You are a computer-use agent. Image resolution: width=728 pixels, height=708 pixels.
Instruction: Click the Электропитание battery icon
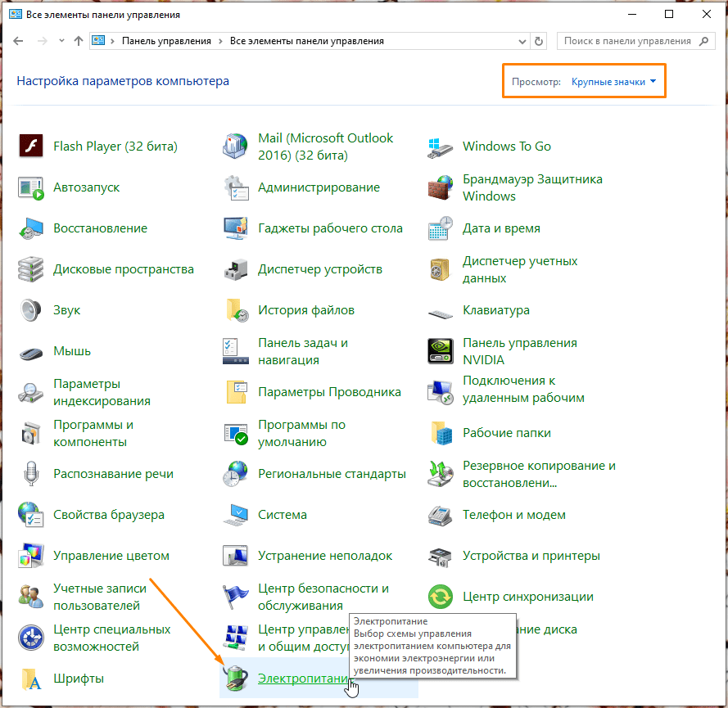pyautogui.click(x=235, y=678)
